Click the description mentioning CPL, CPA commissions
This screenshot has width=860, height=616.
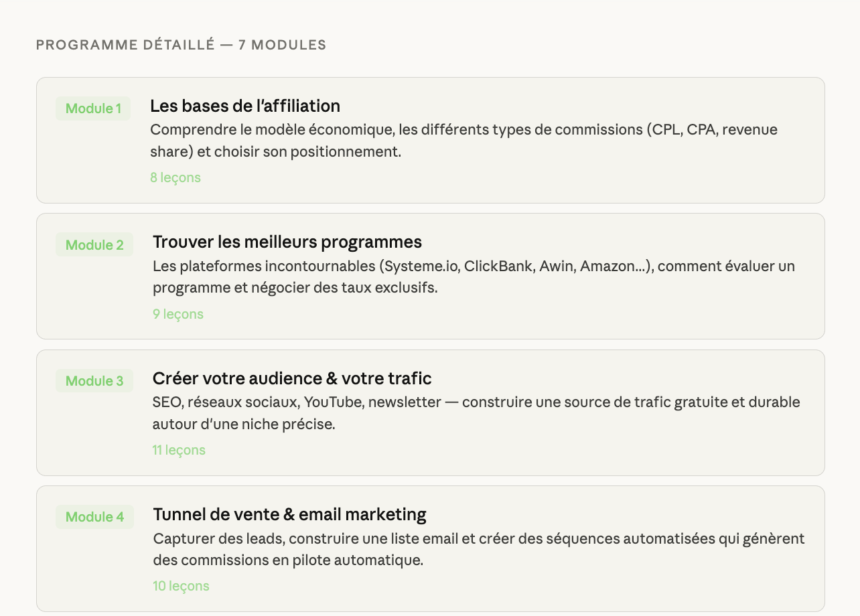(x=463, y=141)
